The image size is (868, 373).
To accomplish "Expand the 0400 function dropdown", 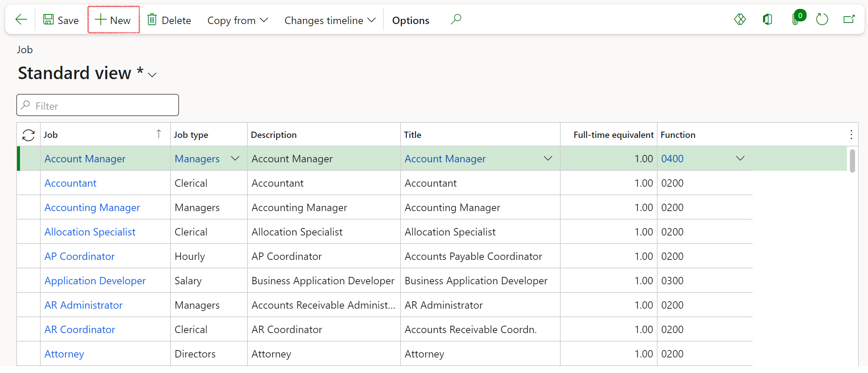I will pyautogui.click(x=740, y=159).
